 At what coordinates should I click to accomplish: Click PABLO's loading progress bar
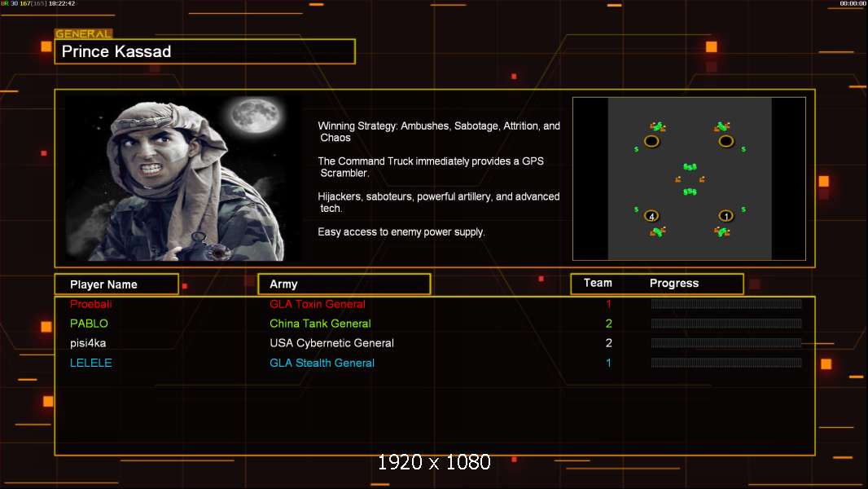tap(726, 324)
